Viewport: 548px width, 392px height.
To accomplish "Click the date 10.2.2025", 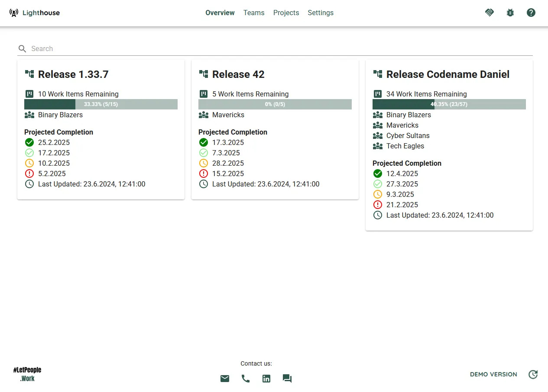I will (x=54, y=163).
